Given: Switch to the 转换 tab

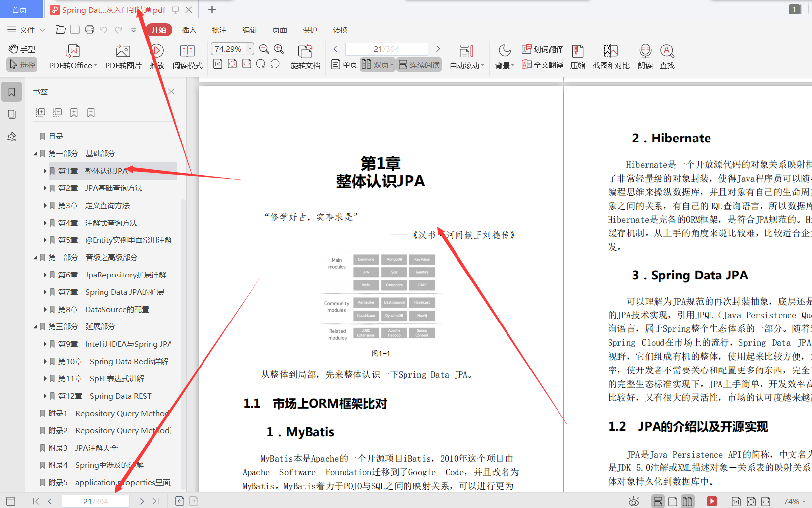Looking at the screenshot, I should [340, 30].
